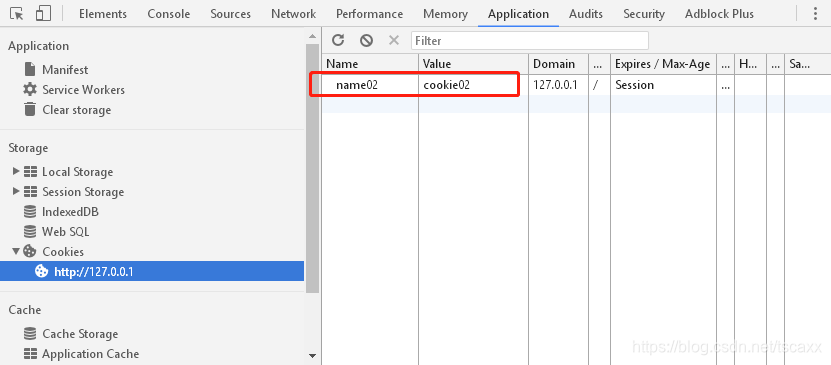
Task: Activate the inspect element picker icon
Action: pyautogui.click(x=16, y=14)
